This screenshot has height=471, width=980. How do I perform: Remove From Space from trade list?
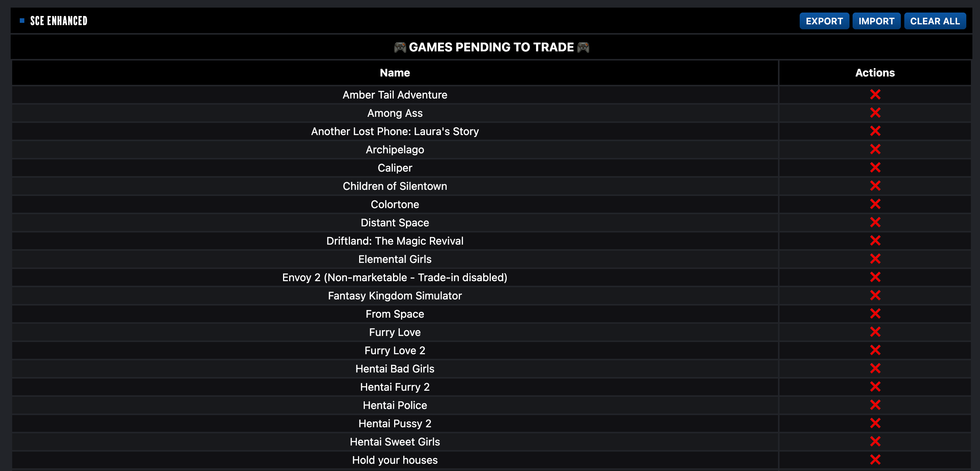point(875,313)
